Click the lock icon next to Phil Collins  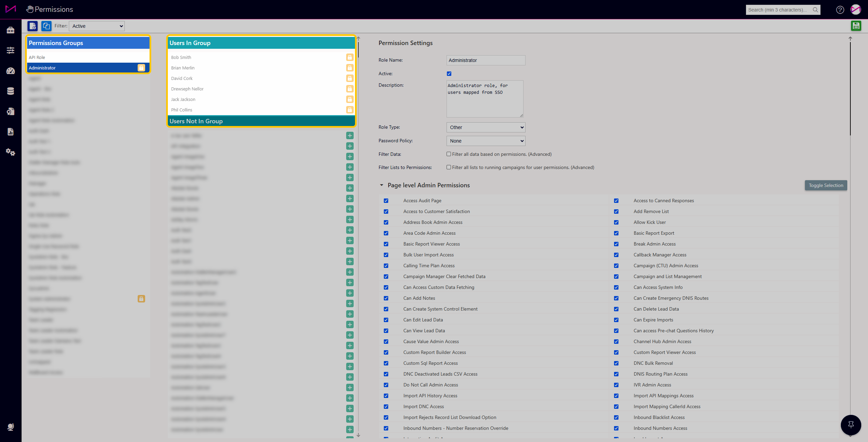350,110
